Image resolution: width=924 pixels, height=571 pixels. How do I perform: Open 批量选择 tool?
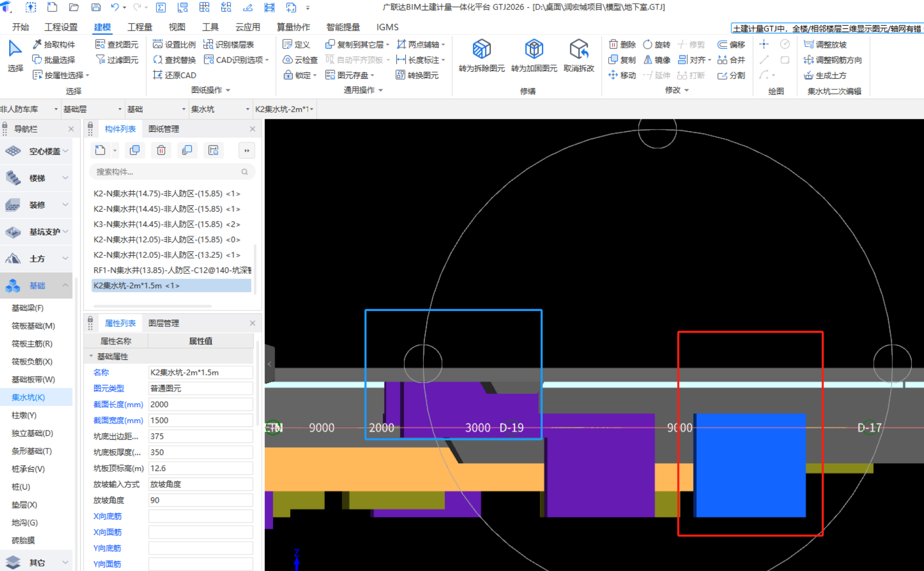[54, 60]
